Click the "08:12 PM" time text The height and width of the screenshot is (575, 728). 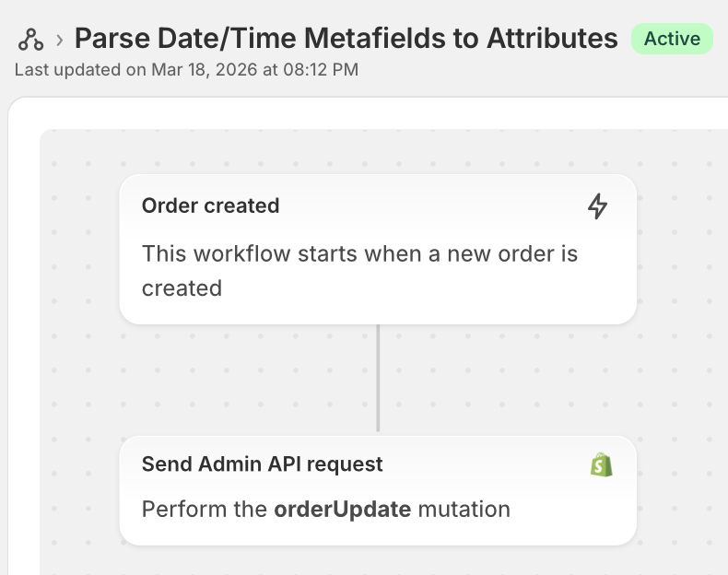323,69
